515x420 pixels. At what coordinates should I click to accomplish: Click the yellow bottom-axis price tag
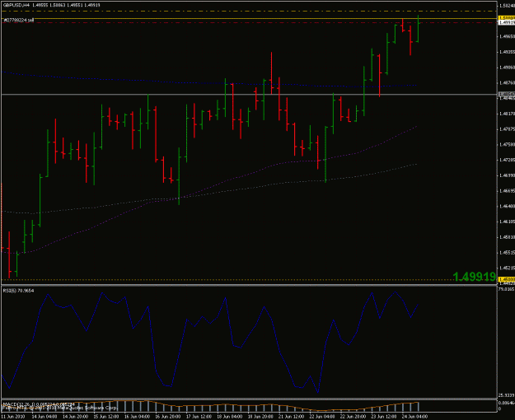tap(507, 279)
